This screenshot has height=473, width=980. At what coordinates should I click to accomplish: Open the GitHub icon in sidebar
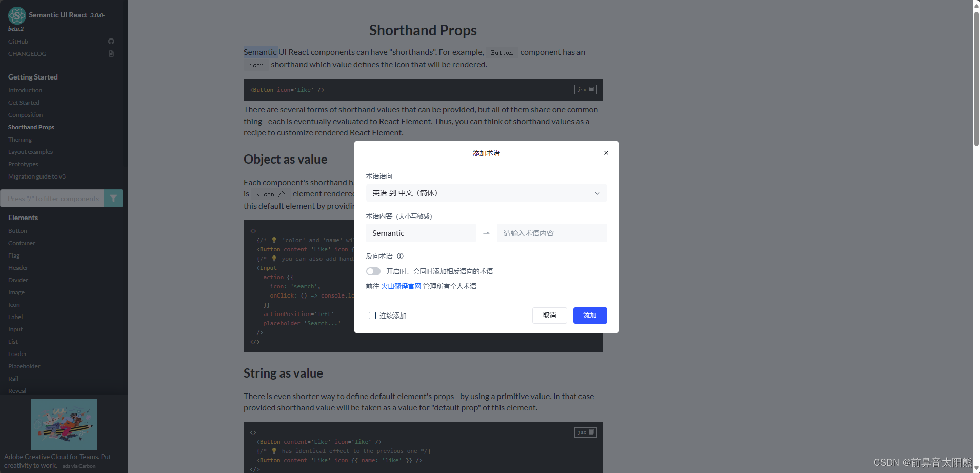pos(111,41)
